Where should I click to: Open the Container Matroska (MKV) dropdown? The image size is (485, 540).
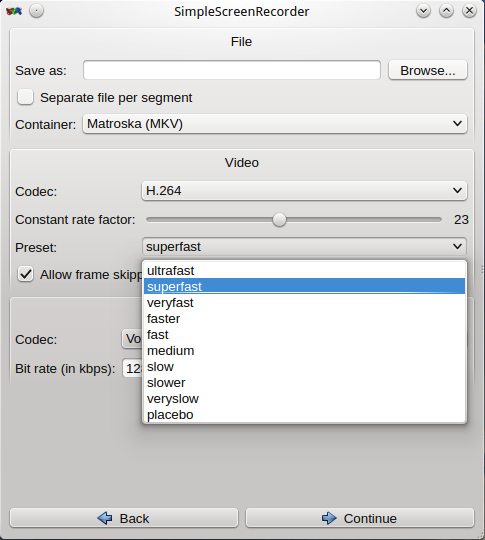pyautogui.click(x=275, y=124)
